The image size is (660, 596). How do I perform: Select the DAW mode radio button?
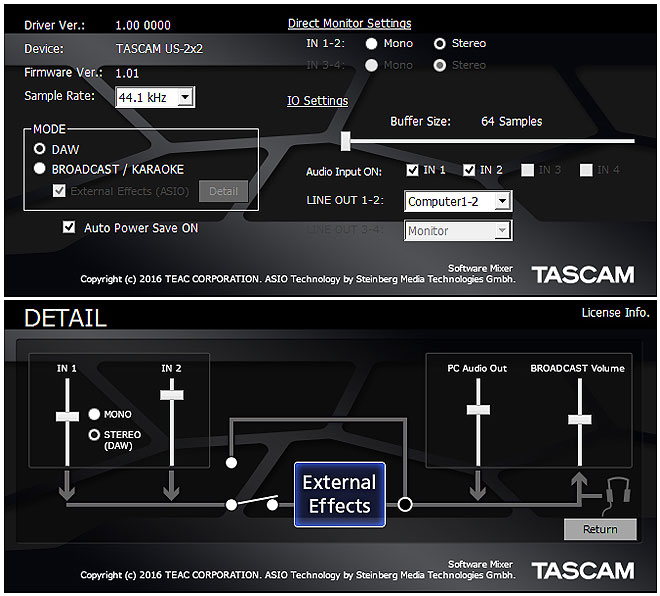pyautogui.click(x=40, y=148)
